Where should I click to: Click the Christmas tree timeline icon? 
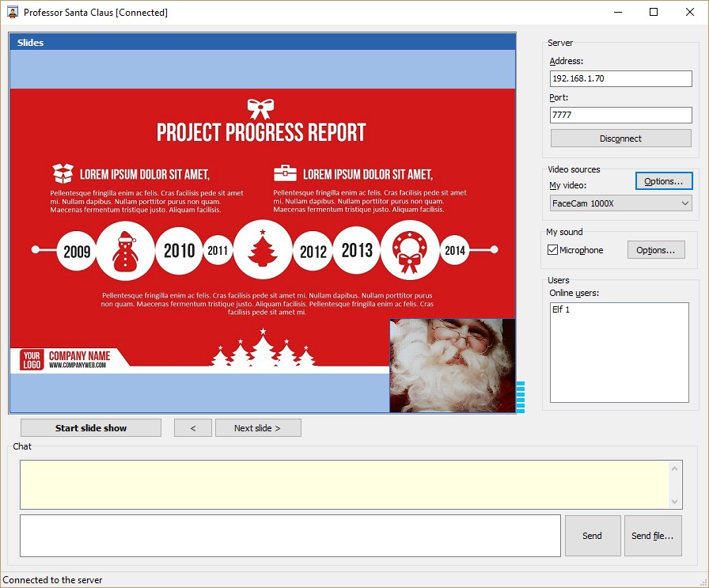[263, 250]
